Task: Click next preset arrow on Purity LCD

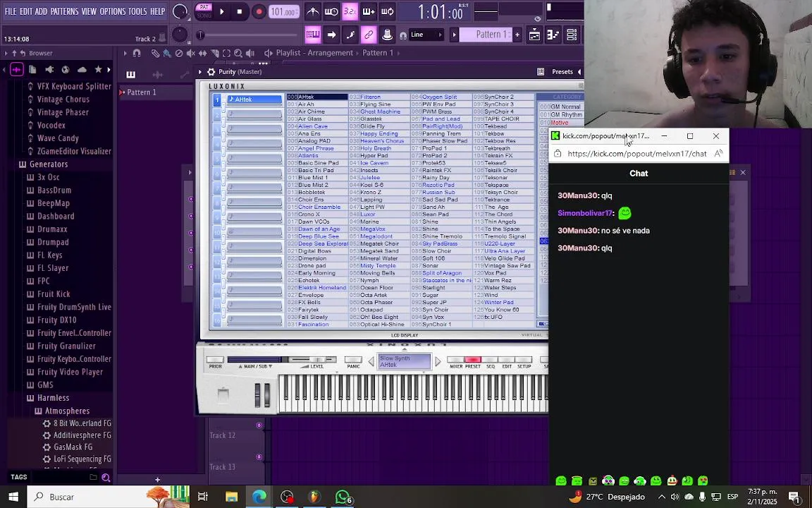Action: pos(438,361)
